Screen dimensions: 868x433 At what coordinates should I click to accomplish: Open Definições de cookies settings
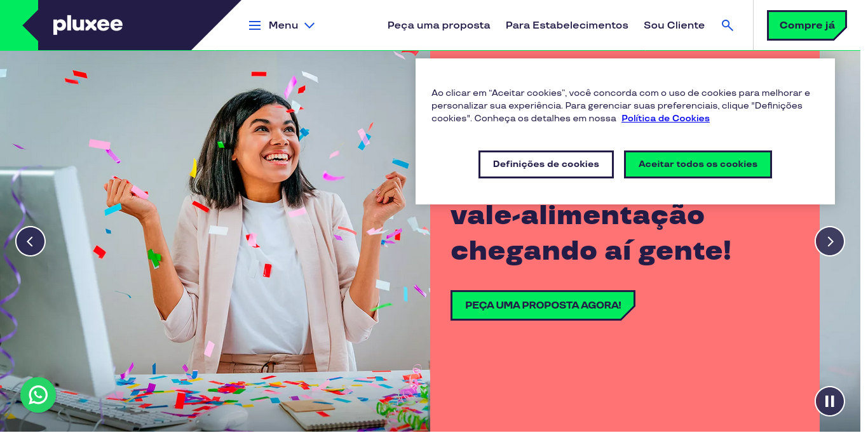[546, 164]
